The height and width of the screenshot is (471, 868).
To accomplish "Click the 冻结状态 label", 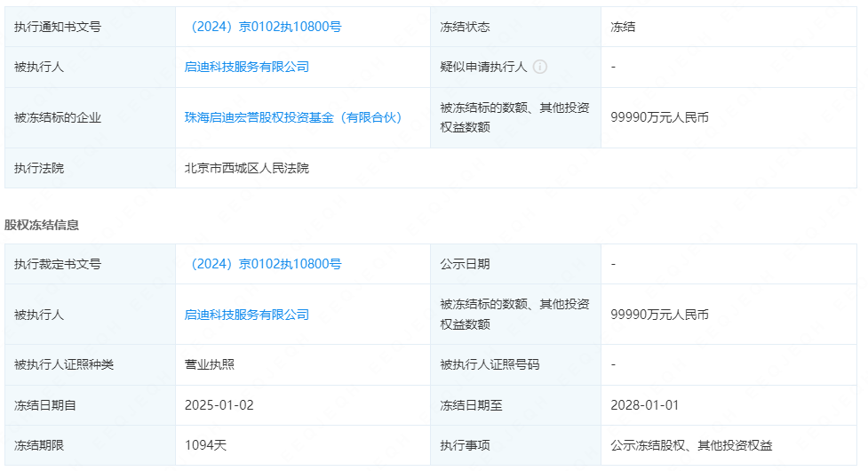I will tap(465, 27).
